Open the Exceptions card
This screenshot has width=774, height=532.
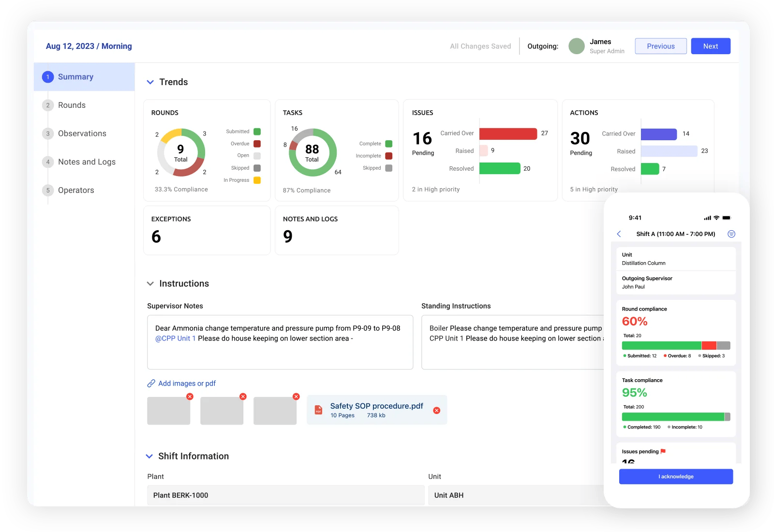207,230
